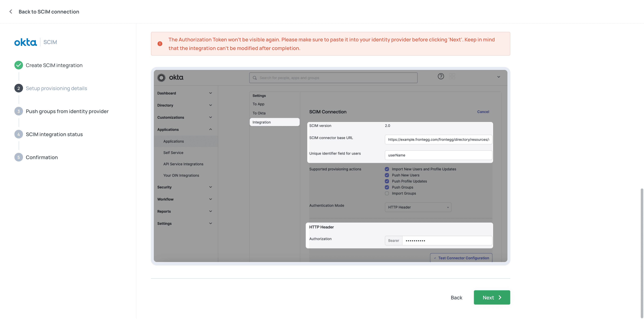Click the Unique identifier userName field

coord(438,155)
